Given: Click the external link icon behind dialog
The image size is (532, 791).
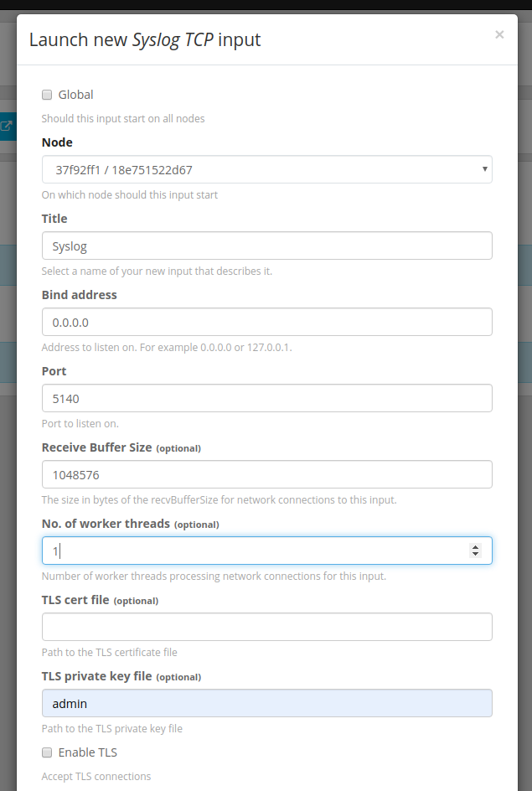Looking at the screenshot, I should click(x=7, y=127).
